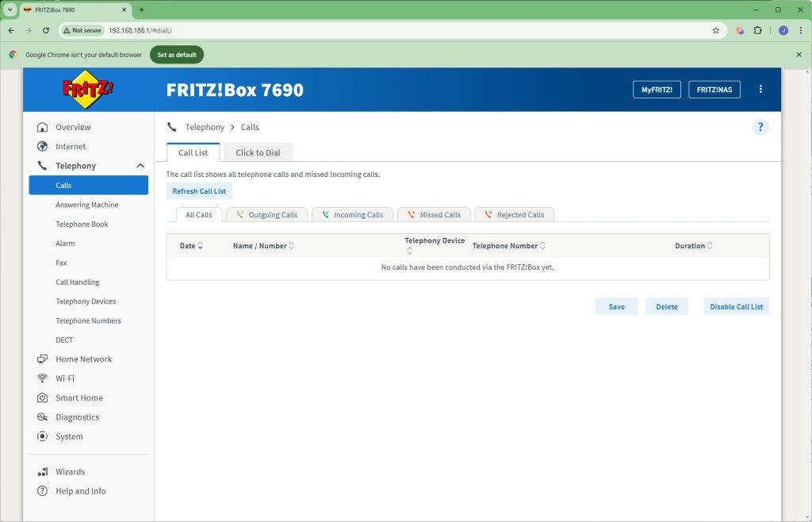Viewport: 812px width, 522px height.
Task: Show Rejected Calls tab
Action: click(x=514, y=215)
